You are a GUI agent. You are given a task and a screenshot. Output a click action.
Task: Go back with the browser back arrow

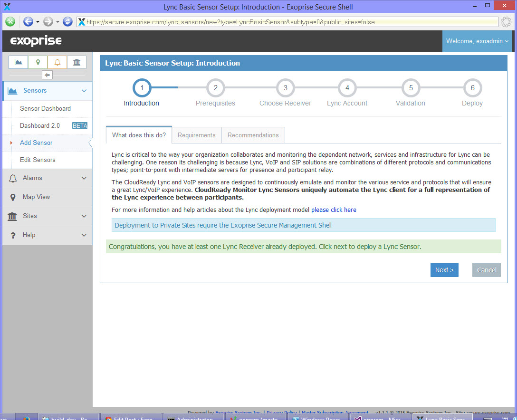coord(28,22)
